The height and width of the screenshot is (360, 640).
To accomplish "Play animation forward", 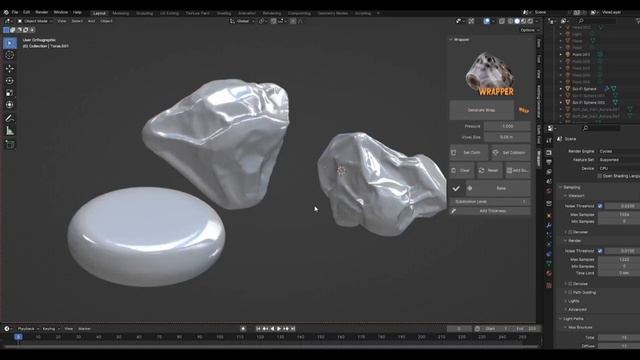I will click(279, 329).
